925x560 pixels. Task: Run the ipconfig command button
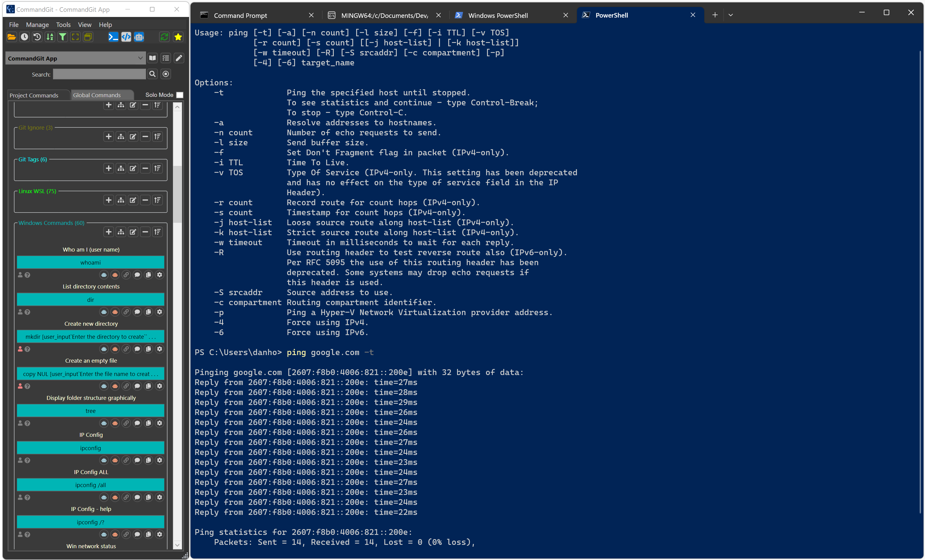tap(91, 448)
